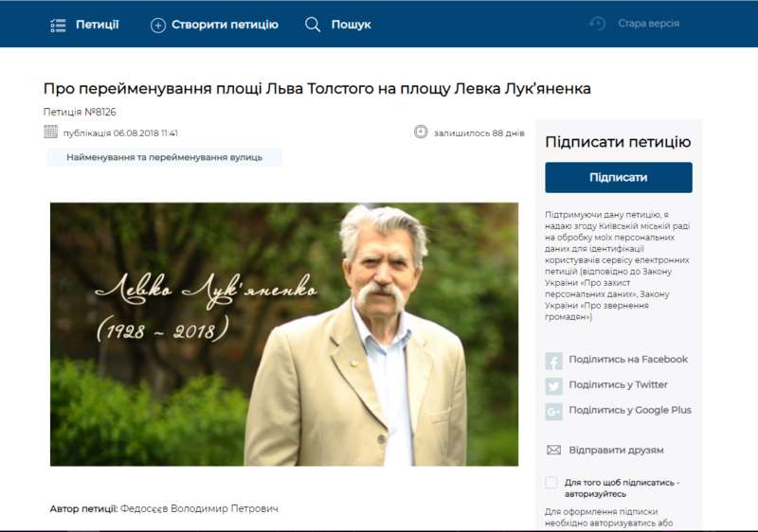This screenshot has width=758, height=532.
Task: Click the clock icon near remaining days
Action: point(422,132)
